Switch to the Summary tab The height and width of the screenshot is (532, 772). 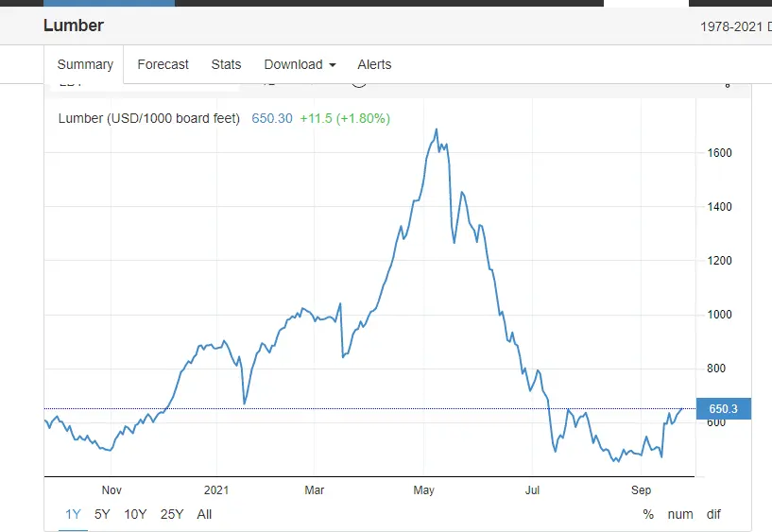pyautogui.click(x=85, y=64)
